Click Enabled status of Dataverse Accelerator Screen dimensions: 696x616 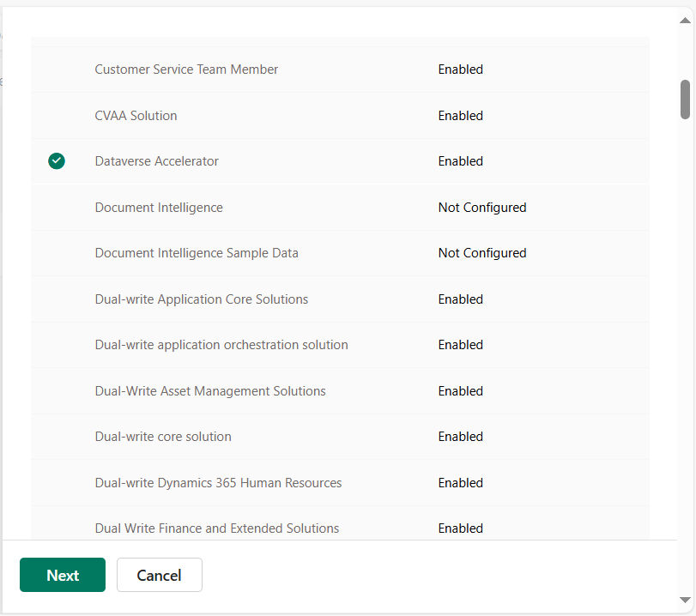point(460,161)
